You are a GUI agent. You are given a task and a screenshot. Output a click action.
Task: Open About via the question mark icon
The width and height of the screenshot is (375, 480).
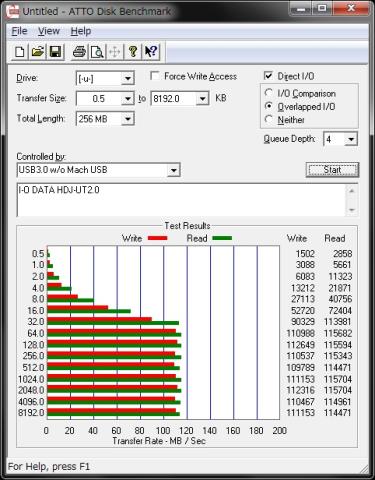click(133, 52)
